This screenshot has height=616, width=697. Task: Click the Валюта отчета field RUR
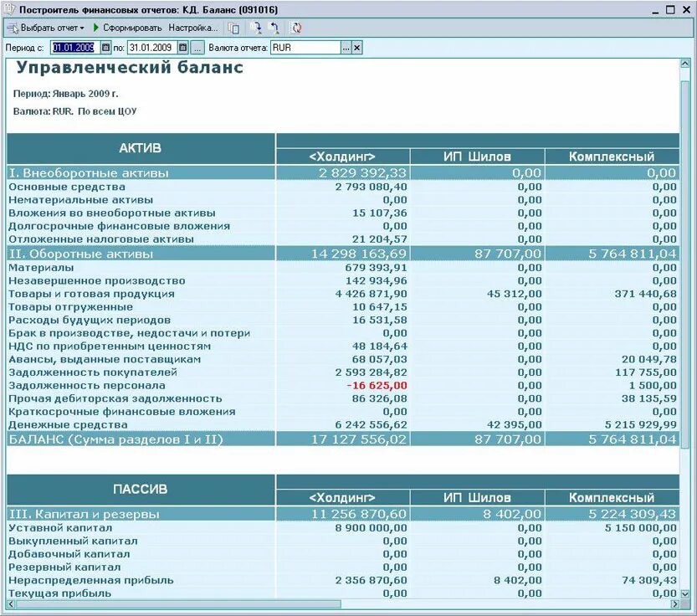click(x=306, y=48)
